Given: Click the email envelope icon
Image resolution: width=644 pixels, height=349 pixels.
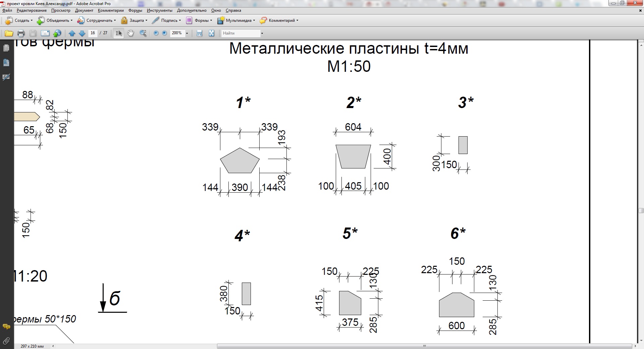Looking at the screenshot, I should [45, 33].
